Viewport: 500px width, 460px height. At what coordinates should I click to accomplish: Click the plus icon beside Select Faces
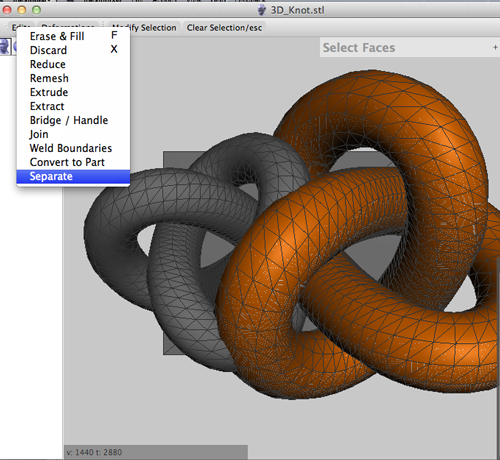click(495, 48)
